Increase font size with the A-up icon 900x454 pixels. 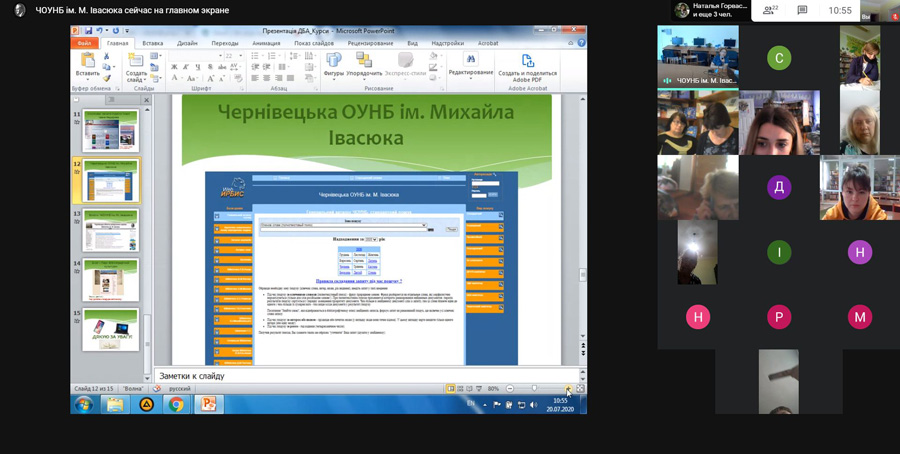(x=211, y=79)
